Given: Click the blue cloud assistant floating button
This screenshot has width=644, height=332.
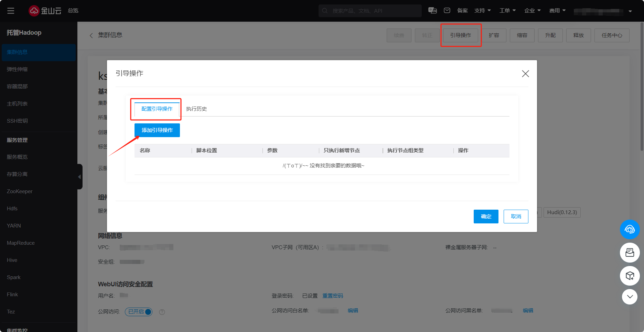Looking at the screenshot, I should click(630, 230).
